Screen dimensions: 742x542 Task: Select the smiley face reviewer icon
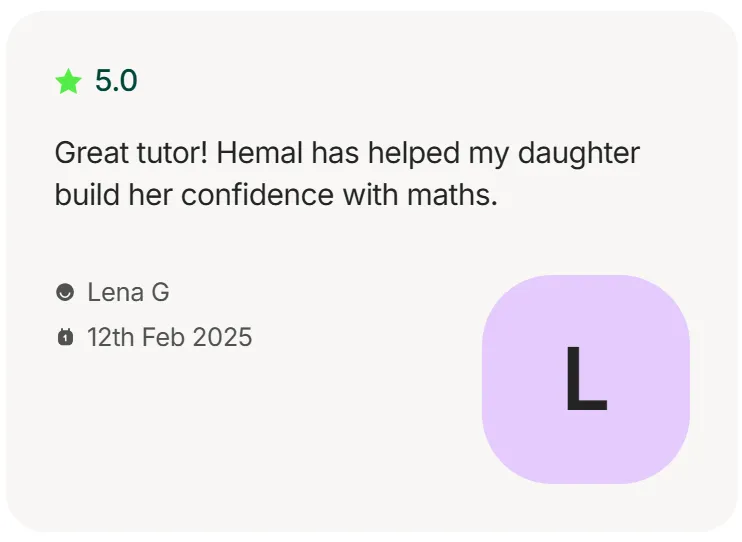point(65,292)
